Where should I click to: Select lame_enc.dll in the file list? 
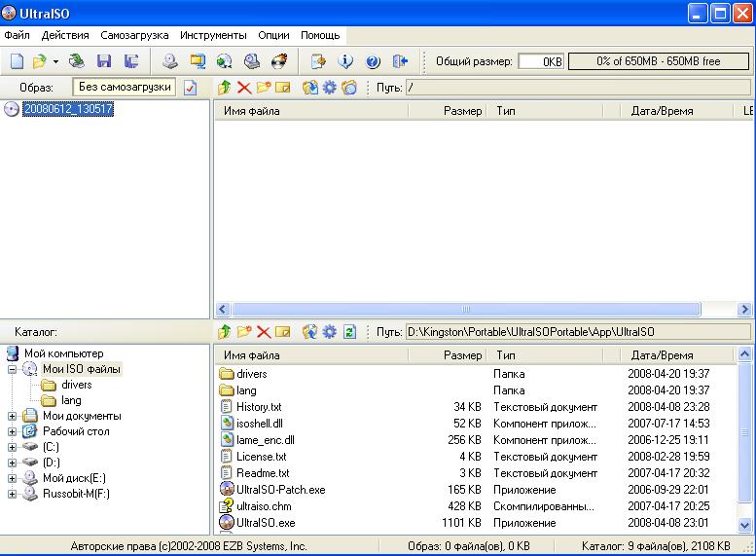265,440
